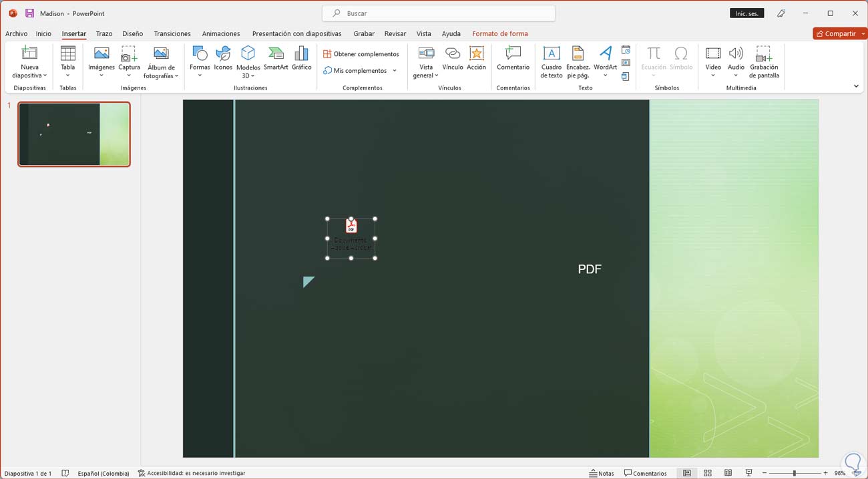Expand the Imágenes dropdown arrow
Screen dimensions: 868x479
pyautogui.click(x=101, y=75)
